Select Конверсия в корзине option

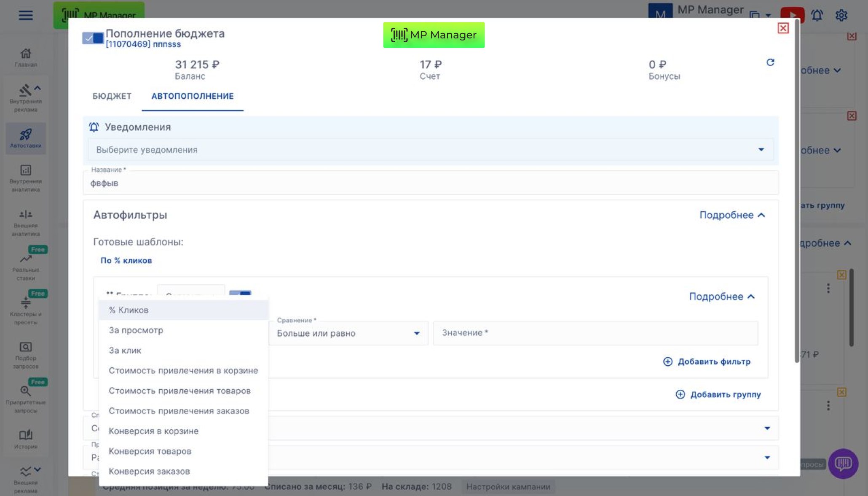tap(153, 431)
